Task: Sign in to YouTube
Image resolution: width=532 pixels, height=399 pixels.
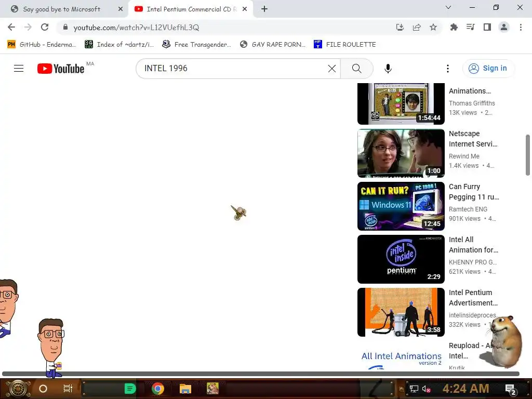Action: 488,69
